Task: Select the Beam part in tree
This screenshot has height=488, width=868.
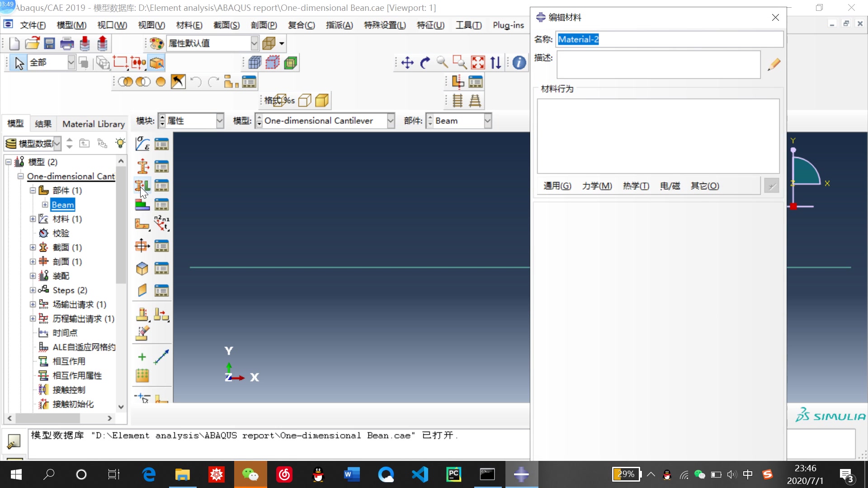Action: coord(63,205)
